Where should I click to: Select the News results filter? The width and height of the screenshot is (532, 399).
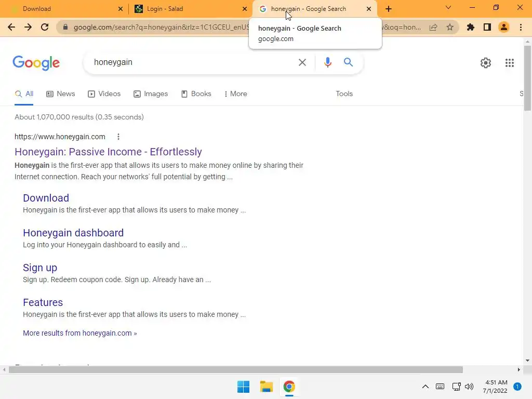[61, 94]
